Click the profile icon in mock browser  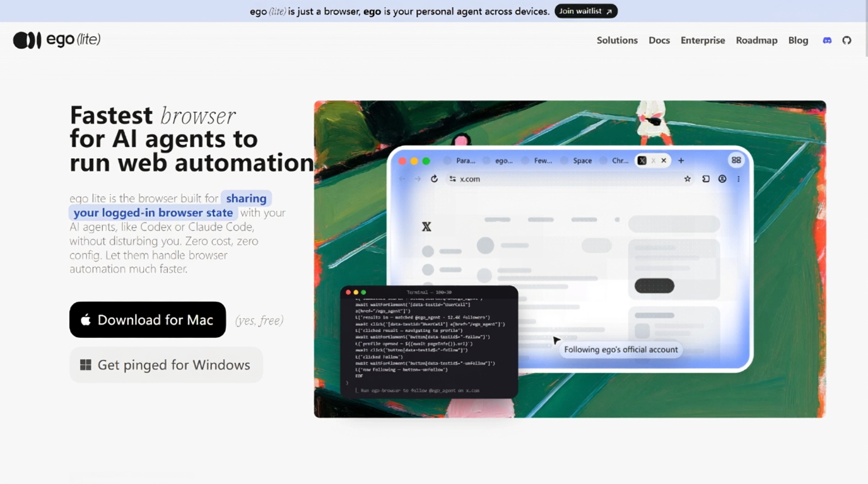point(722,179)
